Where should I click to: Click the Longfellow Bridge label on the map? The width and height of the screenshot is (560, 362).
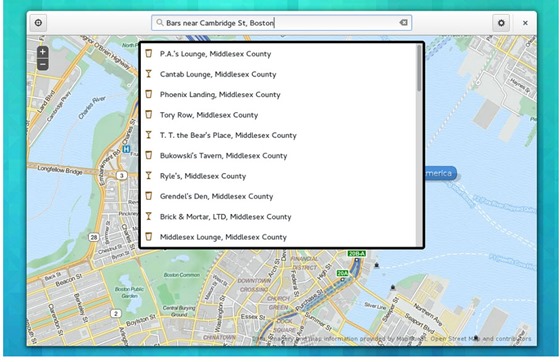(x=60, y=170)
